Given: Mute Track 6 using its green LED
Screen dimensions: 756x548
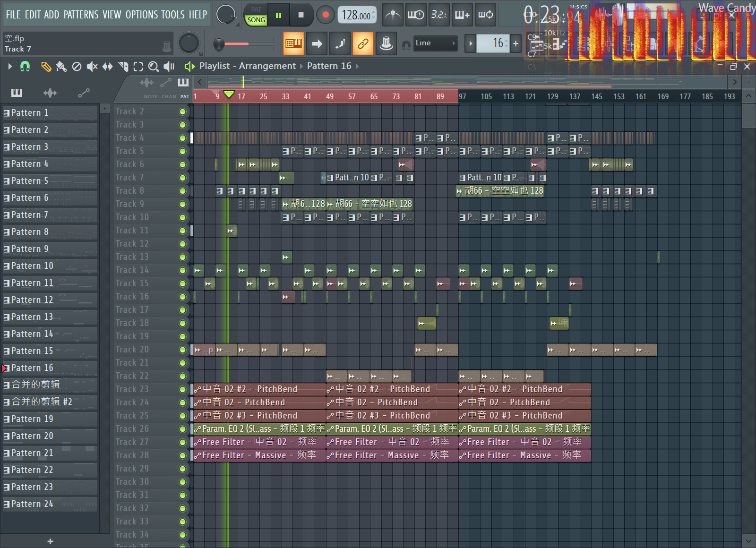Looking at the screenshot, I should pos(182,164).
